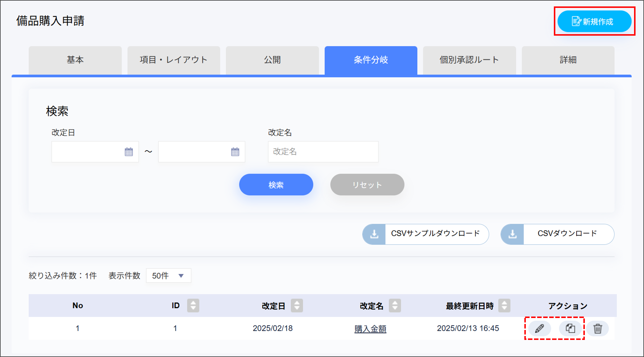Sort the table by the 改定名 column
This screenshot has height=357, width=644.
click(395, 305)
